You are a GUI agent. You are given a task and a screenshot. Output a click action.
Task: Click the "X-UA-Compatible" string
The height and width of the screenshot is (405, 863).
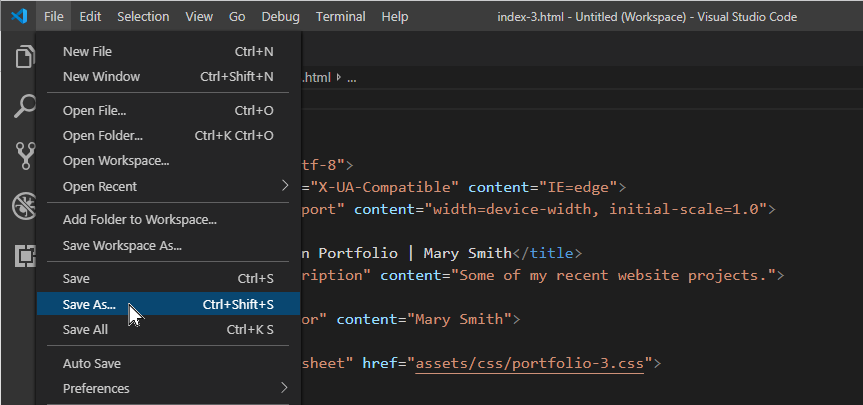pyautogui.click(x=385, y=187)
